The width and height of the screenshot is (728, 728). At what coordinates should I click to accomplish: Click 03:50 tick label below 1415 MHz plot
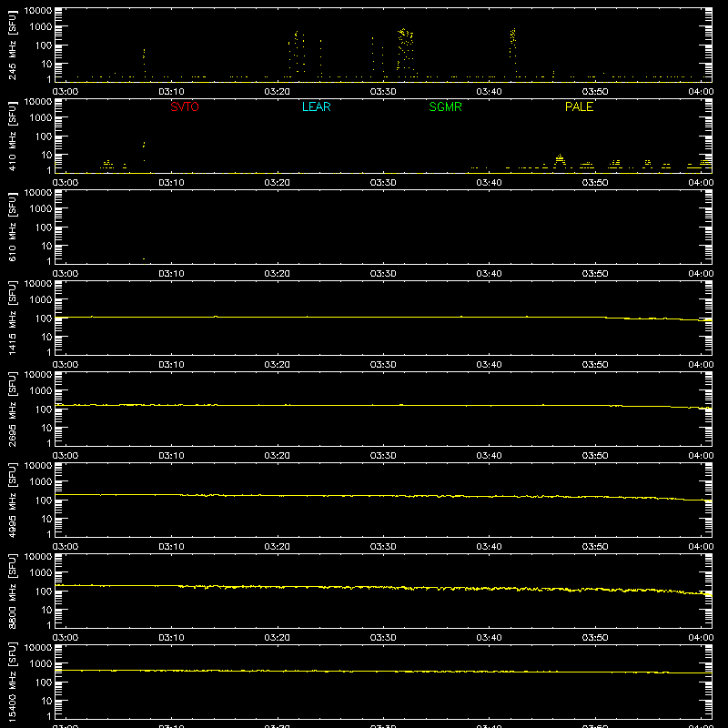point(595,365)
